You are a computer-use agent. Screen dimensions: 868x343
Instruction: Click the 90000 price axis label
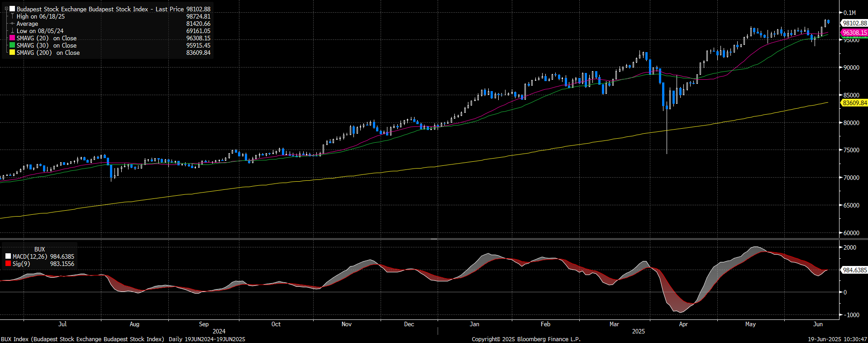tap(851, 68)
